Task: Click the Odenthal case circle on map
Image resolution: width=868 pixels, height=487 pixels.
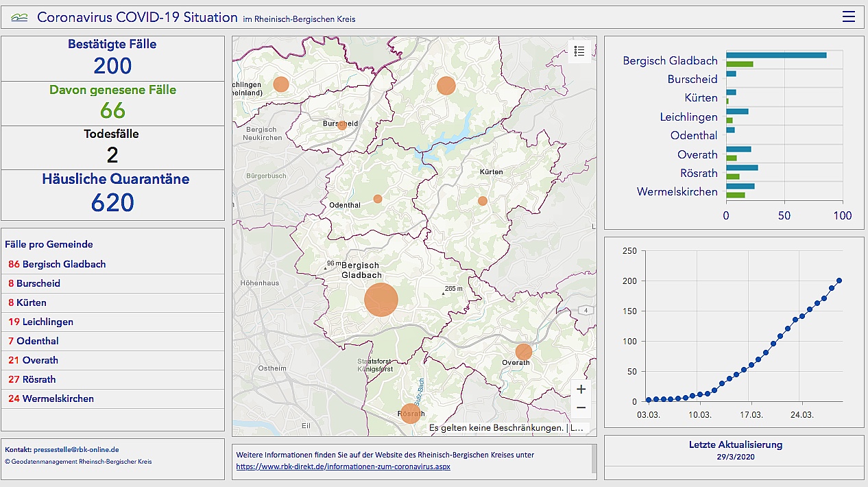Action: 378,199
